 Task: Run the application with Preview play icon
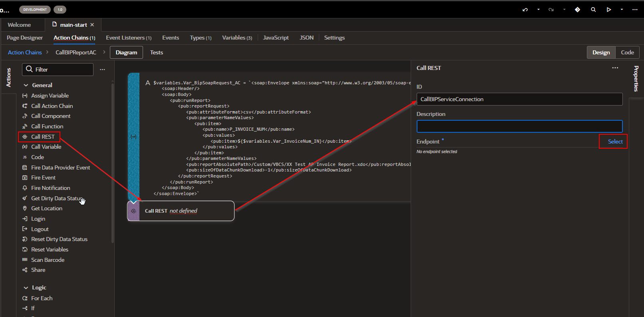click(609, 10)
